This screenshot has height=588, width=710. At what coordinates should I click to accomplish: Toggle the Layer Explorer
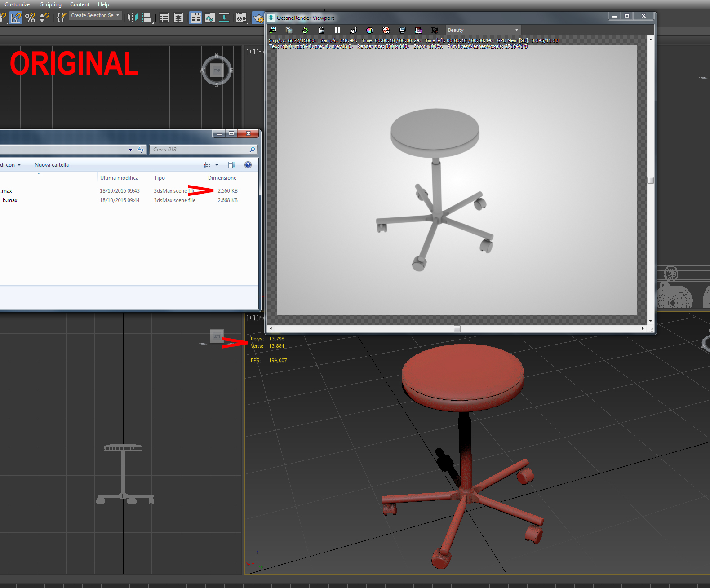[178, 18]
